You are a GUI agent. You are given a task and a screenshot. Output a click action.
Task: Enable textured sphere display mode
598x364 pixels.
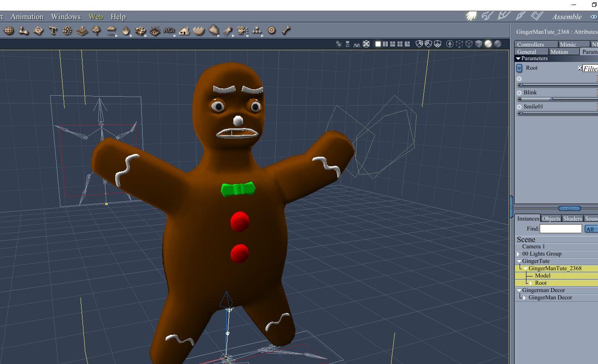point(498,44)
